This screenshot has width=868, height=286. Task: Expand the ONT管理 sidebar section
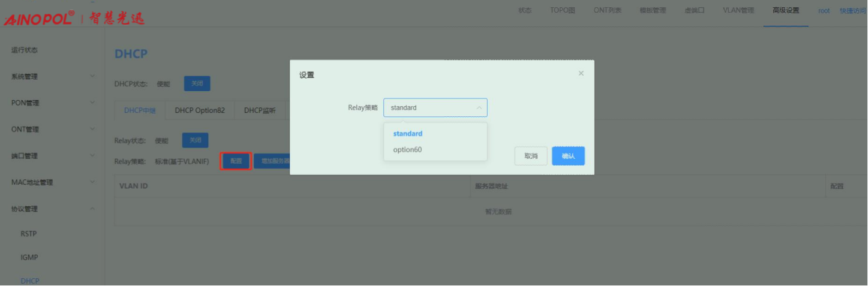[52, 130]
